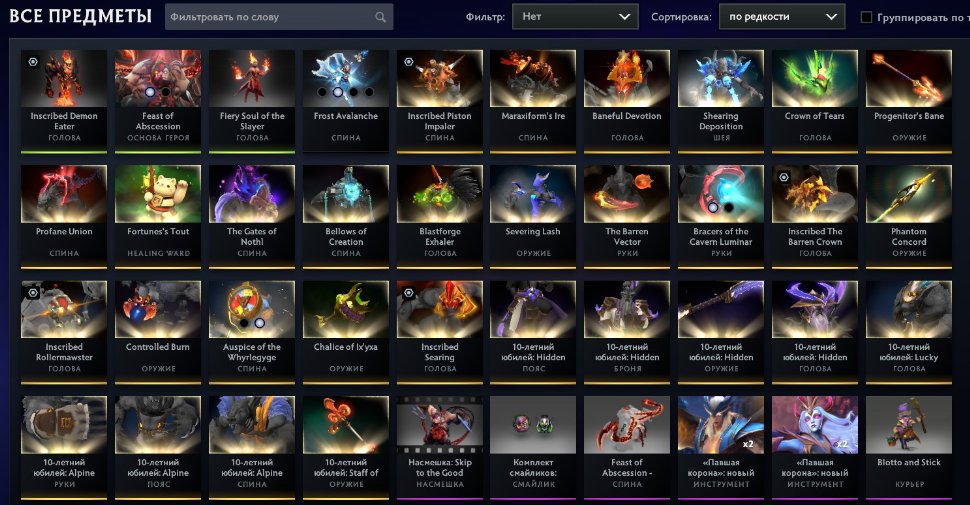Click inscribed gem icon on Inscribed Searing

tap(408, 293)
